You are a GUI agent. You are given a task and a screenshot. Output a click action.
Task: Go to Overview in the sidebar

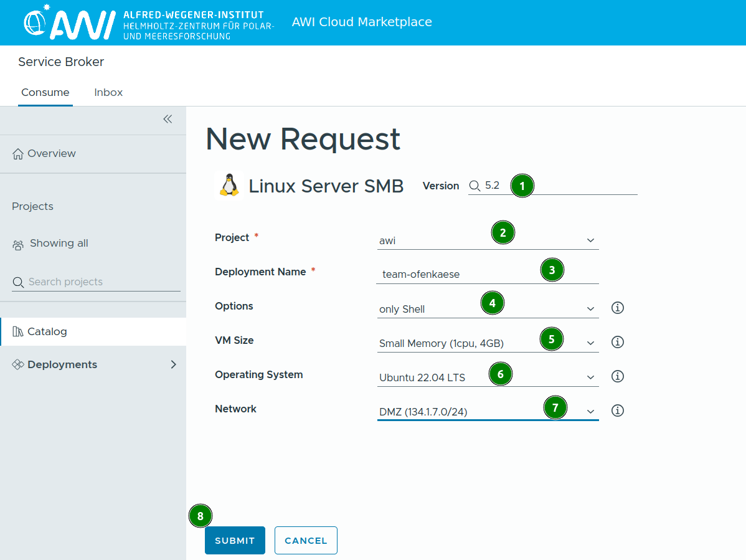51,153
